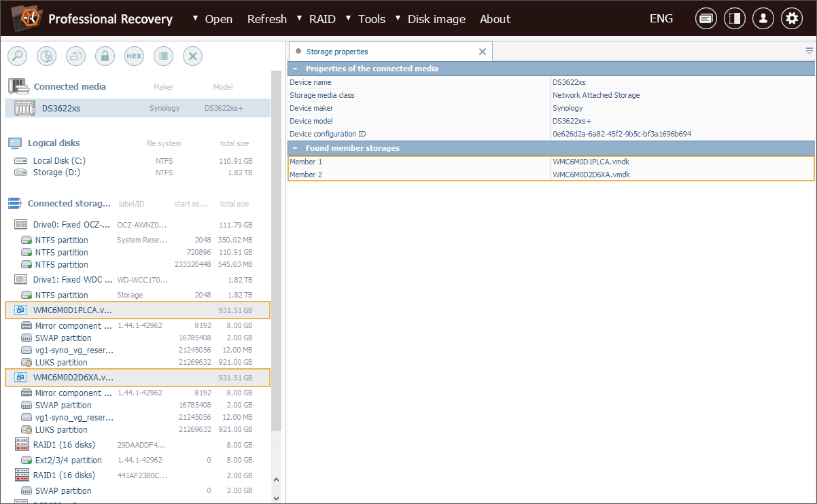Select the Ext2/3/4 partition row
This screenshot has width=817, height=504.
[137, 460]
